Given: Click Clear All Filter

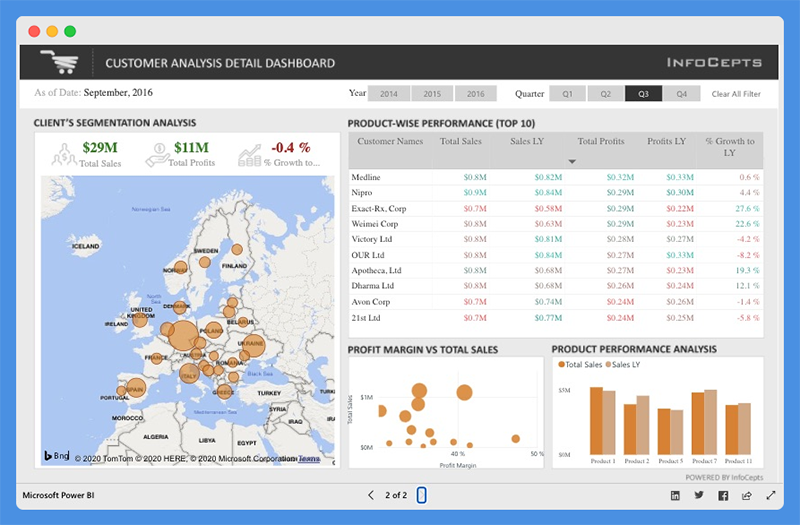Looking at the screenshot, I should (x=736, y=94).
